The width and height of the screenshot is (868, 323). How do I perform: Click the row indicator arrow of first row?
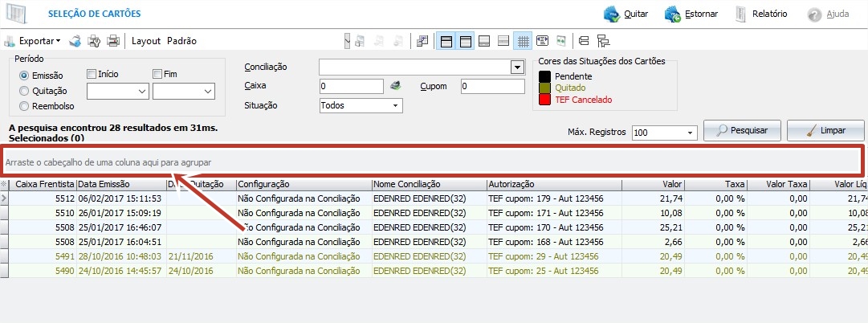pos(4,198)
